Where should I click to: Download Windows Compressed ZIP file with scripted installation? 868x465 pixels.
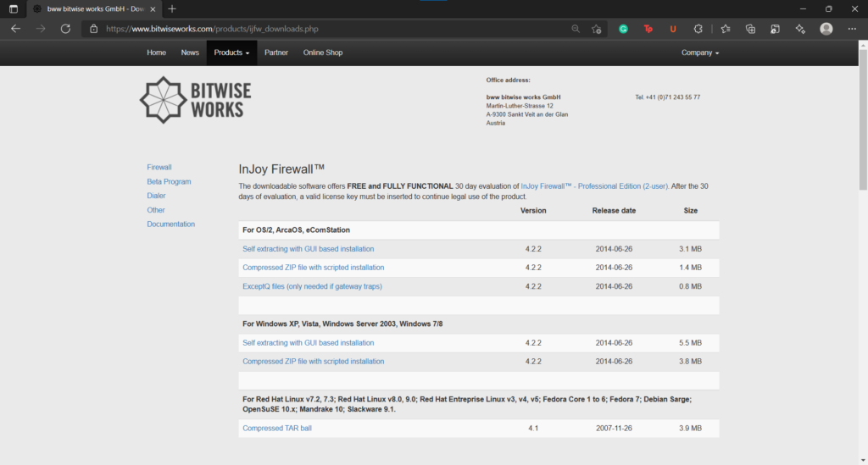[x=314, y=362]
